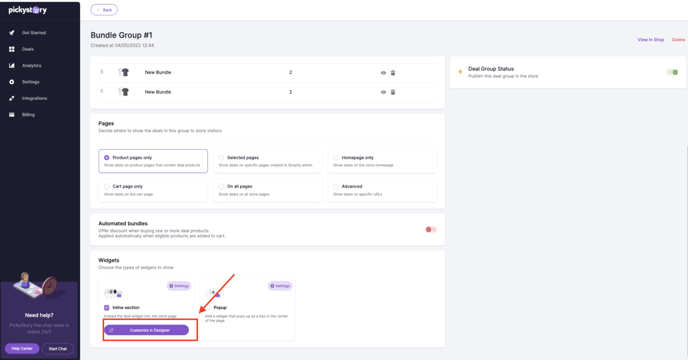The height and width of the screenshot is (360, 688).
Task: Uncheck the Inline section checkbox
Action: tap(107, 308)
